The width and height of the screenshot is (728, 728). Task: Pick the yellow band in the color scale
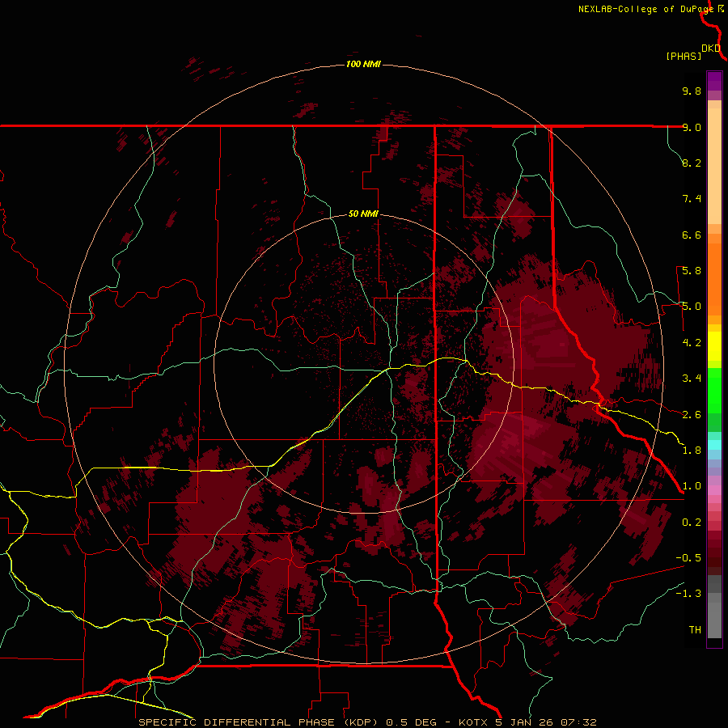[x=714, y=346]
